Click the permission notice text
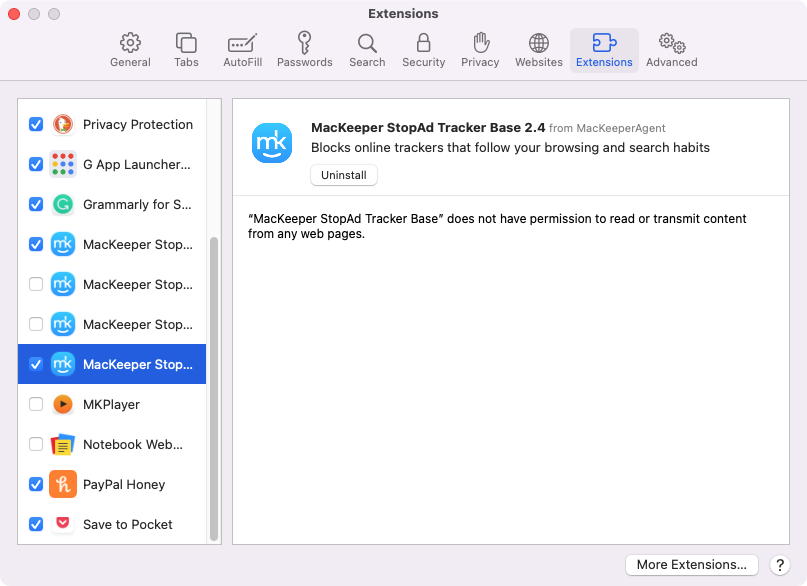 pos(497,226)
